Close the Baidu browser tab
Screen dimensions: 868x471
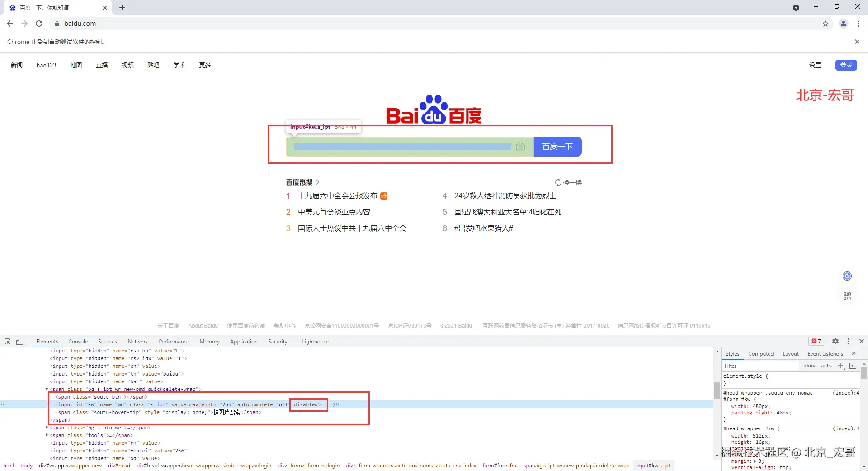tap(105, 8)
